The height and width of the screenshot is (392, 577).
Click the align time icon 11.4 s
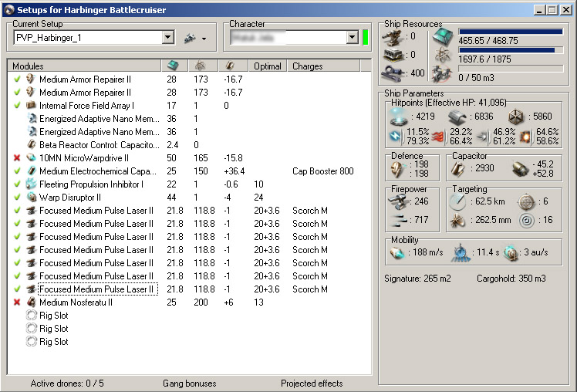coord(461,253)
